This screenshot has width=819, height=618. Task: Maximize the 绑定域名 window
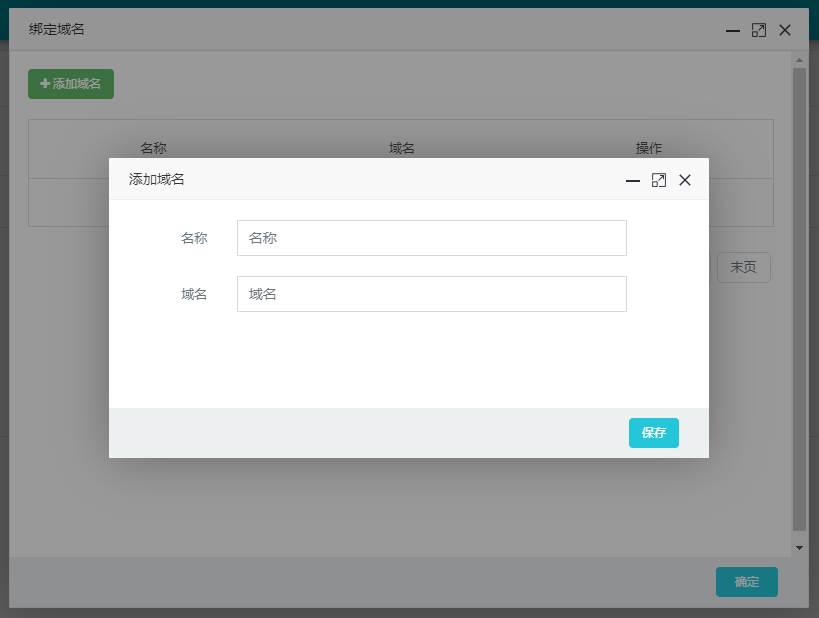pyautogui.click(x=759, y=30)
